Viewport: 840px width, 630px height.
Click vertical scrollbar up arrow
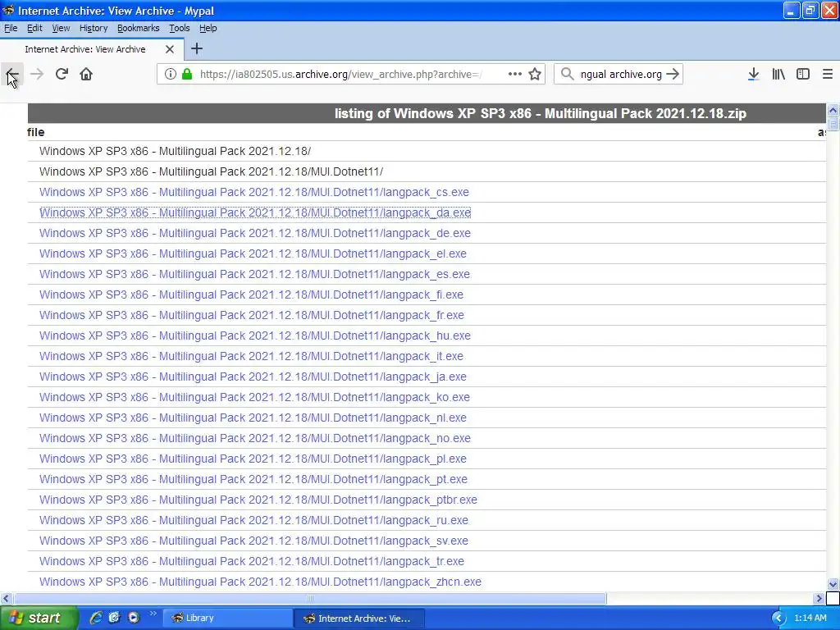(x=833, y=110)
